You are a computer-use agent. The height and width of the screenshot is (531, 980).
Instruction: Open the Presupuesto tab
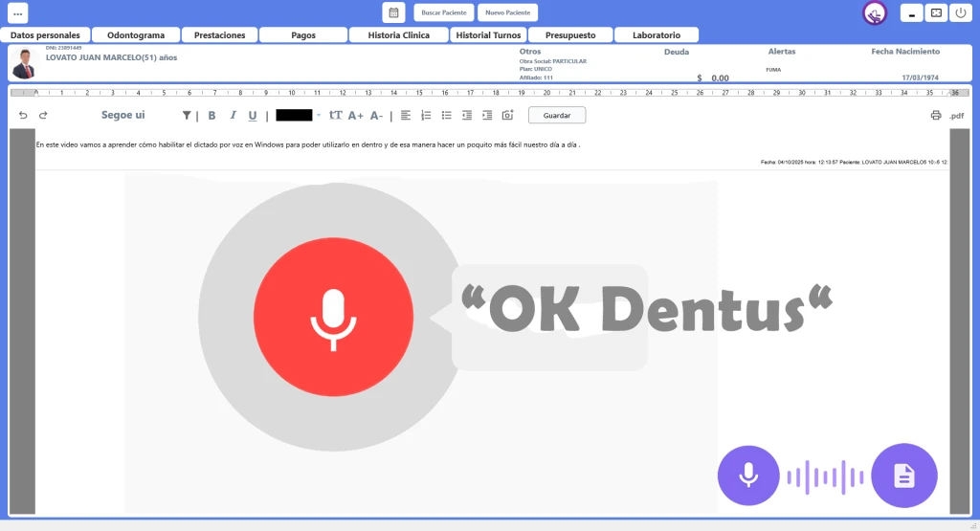pyautogui.click(x=569, y=35)
